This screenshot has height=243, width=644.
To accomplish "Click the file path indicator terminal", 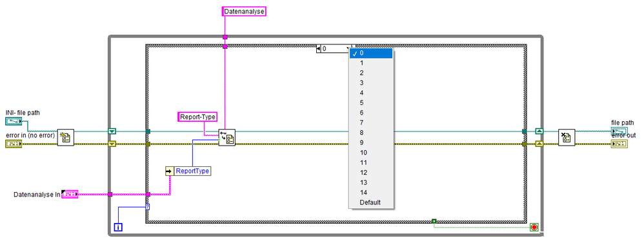I will [x=619, y=131].
